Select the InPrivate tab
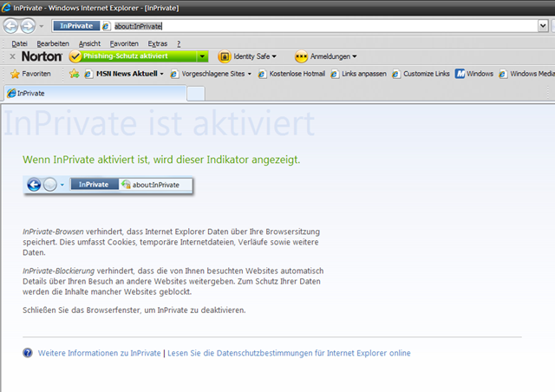The width and height of the screenshot is (555, 392). (x=95, y=93)
